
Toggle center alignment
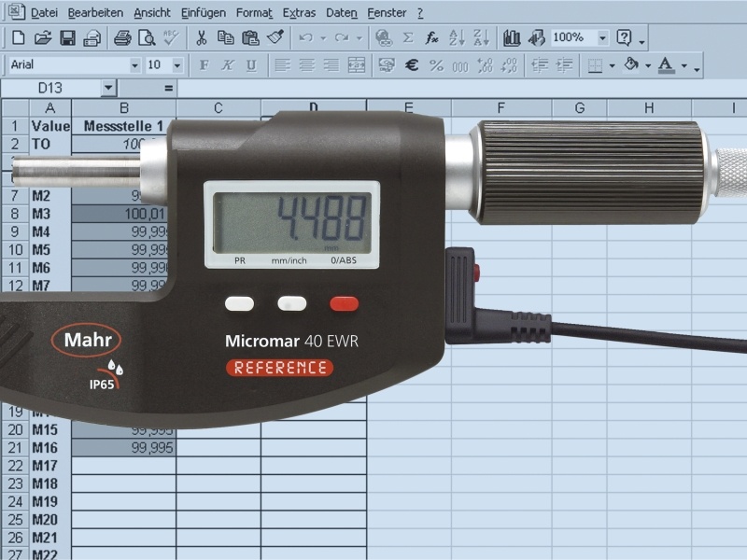307,65
